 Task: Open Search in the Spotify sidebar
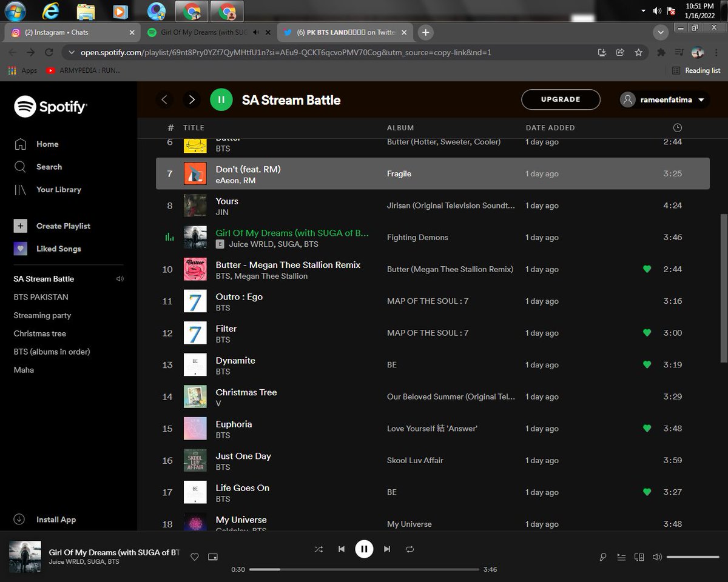click(x=38, y=167)
